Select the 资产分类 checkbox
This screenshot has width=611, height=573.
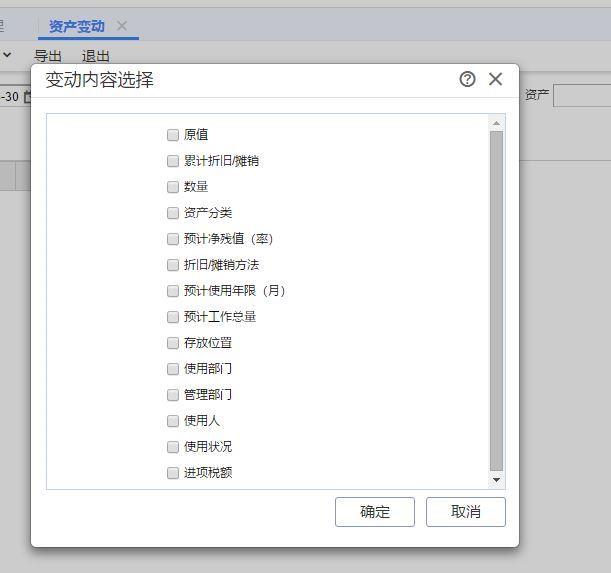pos(173,213)
